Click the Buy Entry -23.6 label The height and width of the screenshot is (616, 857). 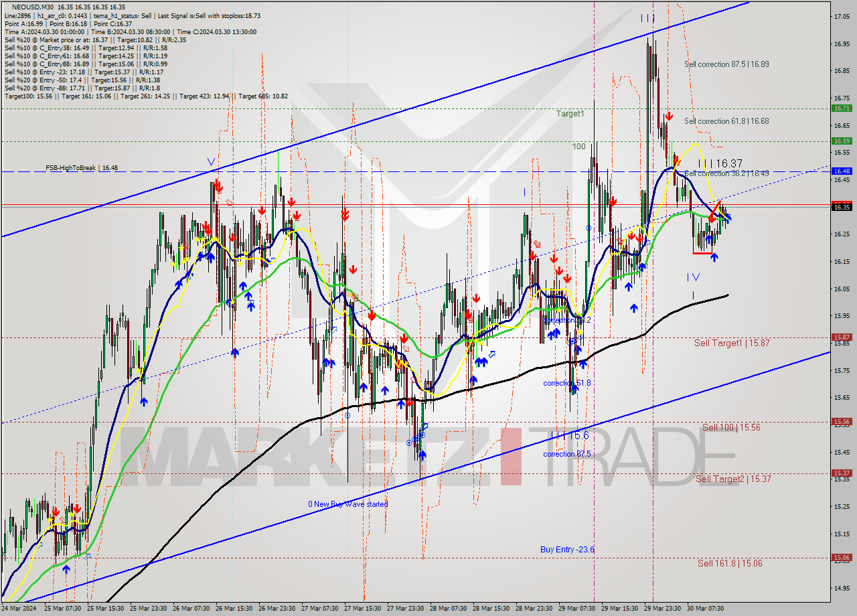click(x=567, y=550)
